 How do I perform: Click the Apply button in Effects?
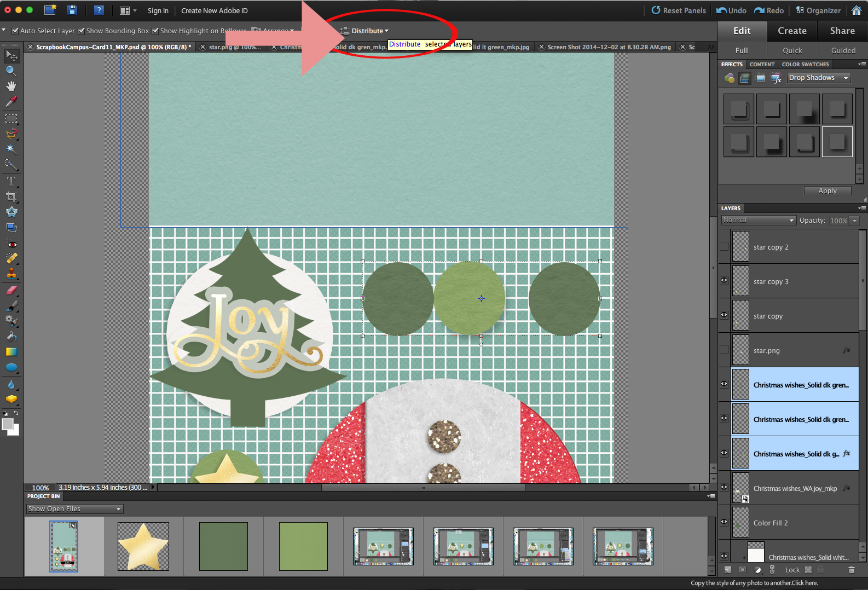click(x=828, y=191)
